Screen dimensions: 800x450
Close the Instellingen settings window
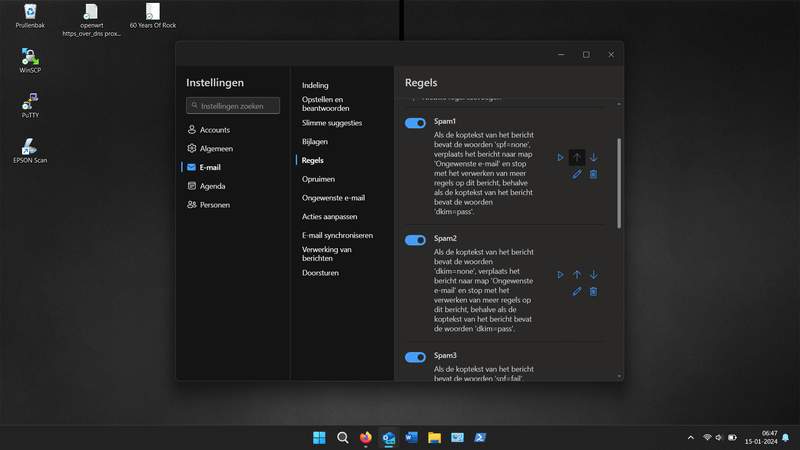(x=611, y=55)
